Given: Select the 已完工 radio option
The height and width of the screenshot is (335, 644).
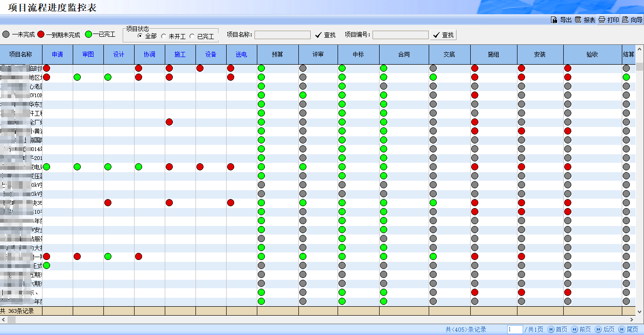Looking at the screenshot, I should point(192,36).
